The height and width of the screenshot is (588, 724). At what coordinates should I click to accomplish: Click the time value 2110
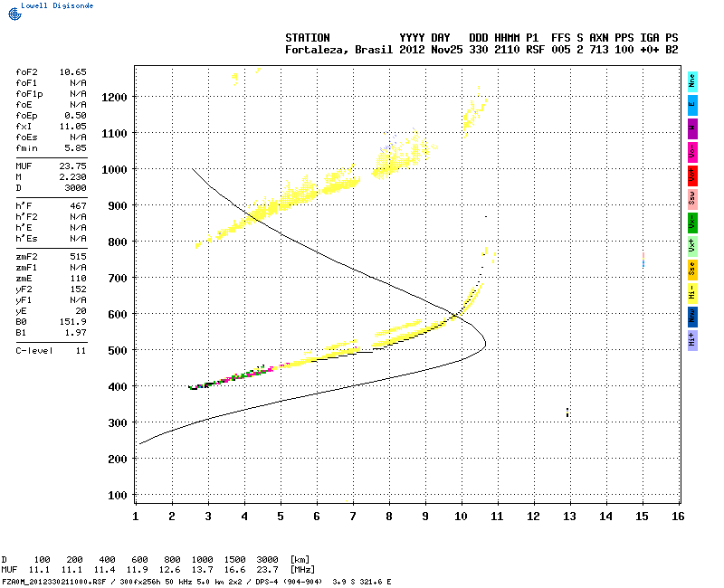pyautogui.click(x=507, y=50)
